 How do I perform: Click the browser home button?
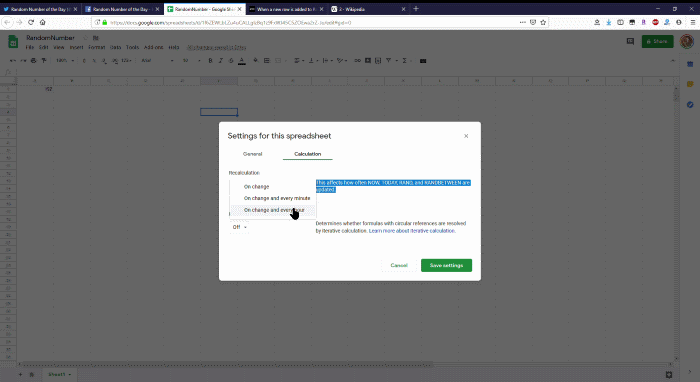coord(42,22)
